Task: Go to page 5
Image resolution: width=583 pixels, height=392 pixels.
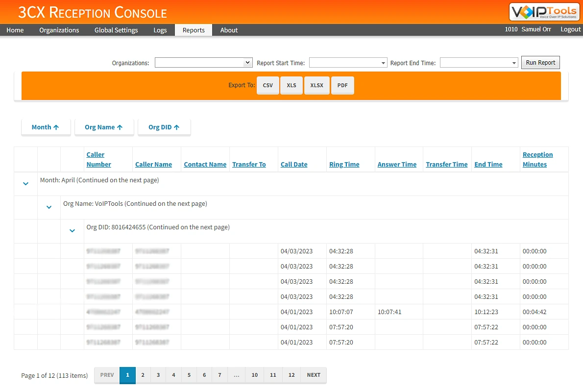Action: pyautogui.click(x=189, y=375)
